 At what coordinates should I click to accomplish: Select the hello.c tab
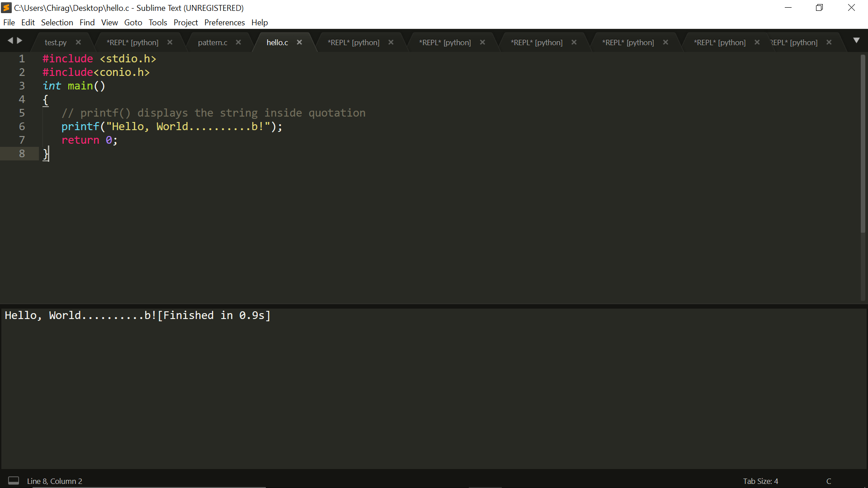point(277,42)
